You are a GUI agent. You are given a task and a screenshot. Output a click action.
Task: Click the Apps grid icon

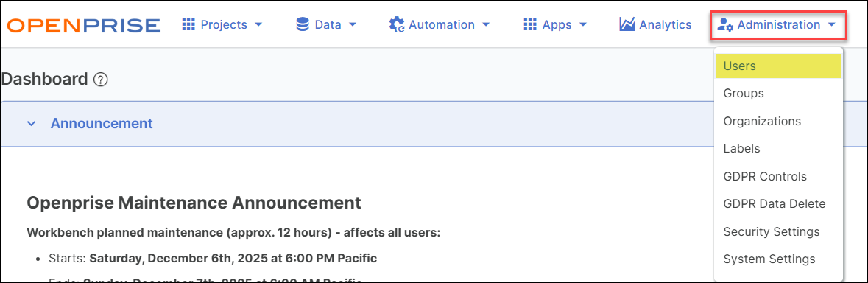tap(530, 24)
